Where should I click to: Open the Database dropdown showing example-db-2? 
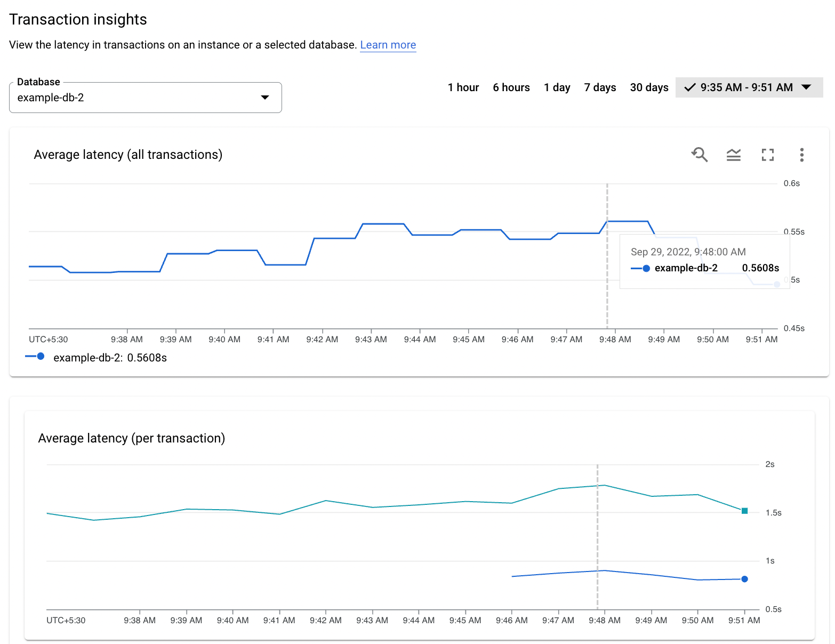click(x=145, y=98)
